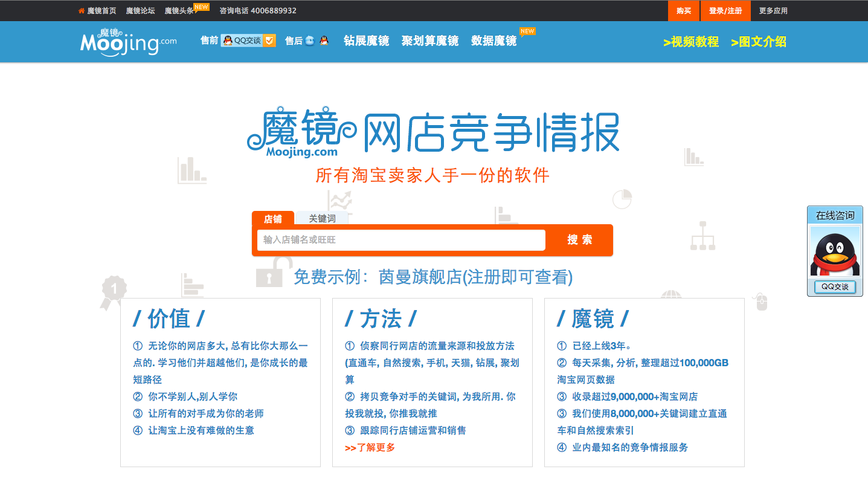The image size is (868, 501).
Task: Open the 登录/注册 login page
Action: coord(725,11)
